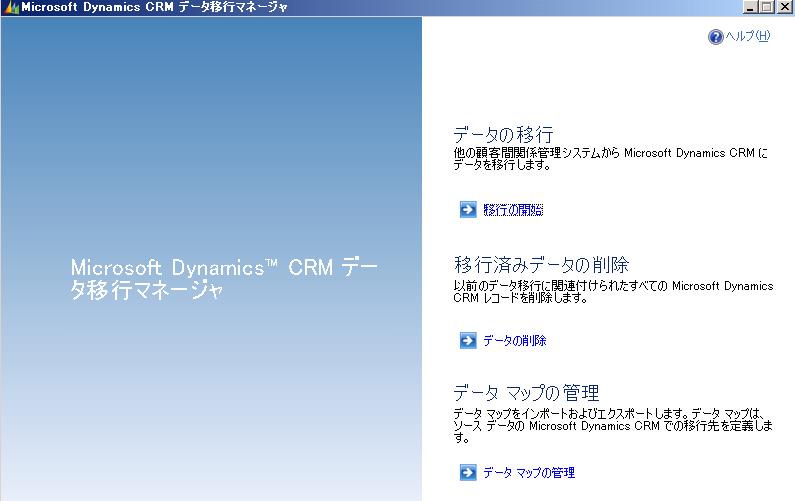This screenshot has height=501, width=795.
Task: Close the データ移行マネージャ window
Action: [x=784, y=7]
